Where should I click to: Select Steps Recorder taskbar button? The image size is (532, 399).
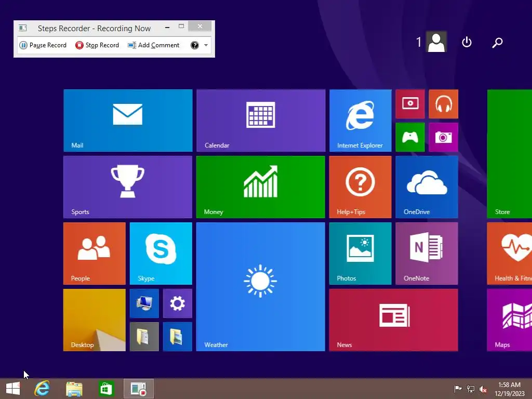point(138,389)
